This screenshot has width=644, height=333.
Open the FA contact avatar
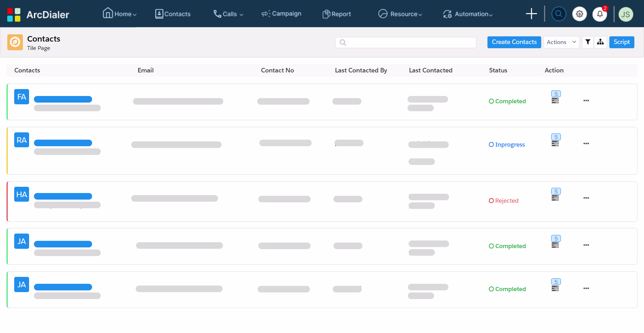click(x=21, y=97)
